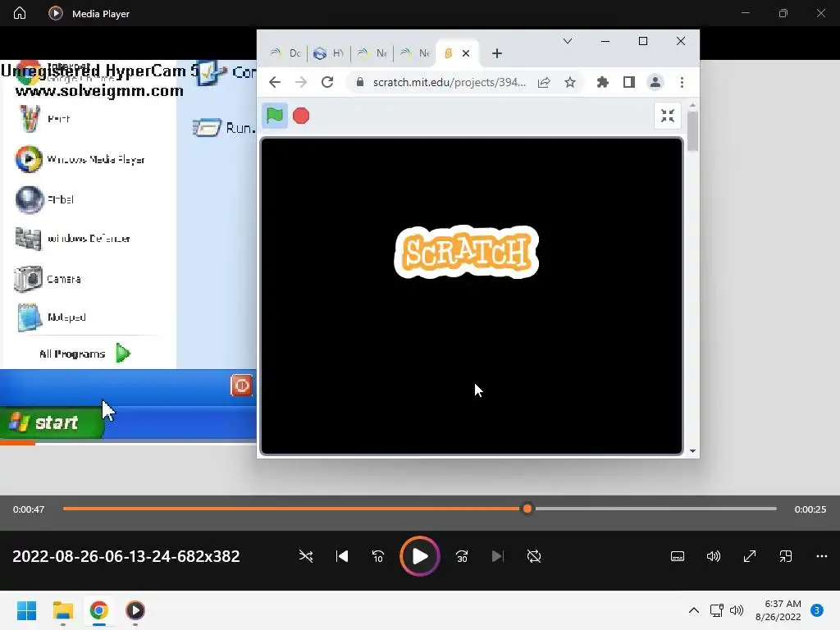The width and height of the screenshot is (840, 630).
Task: Switch video to full screen
Action: coord(750,556)
